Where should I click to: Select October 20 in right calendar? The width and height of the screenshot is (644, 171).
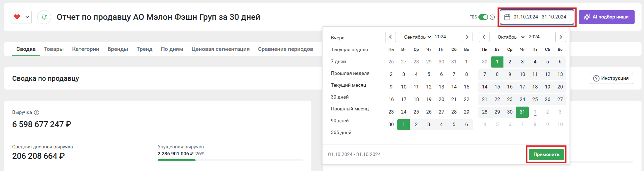(x=560, y=87)
